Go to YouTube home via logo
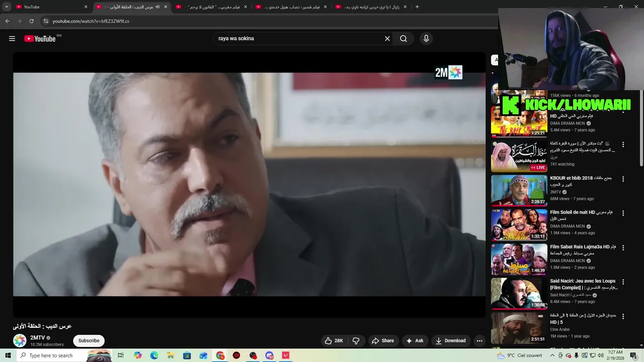 (x=40, y=39)
